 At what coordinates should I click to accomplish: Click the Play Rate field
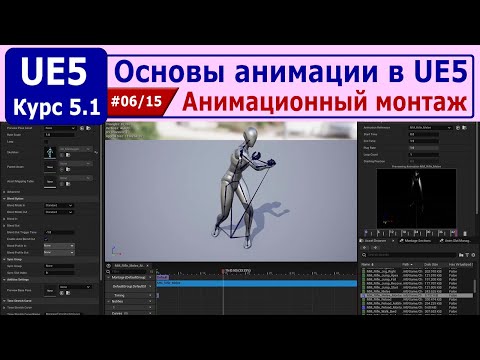tap(424, 148)
